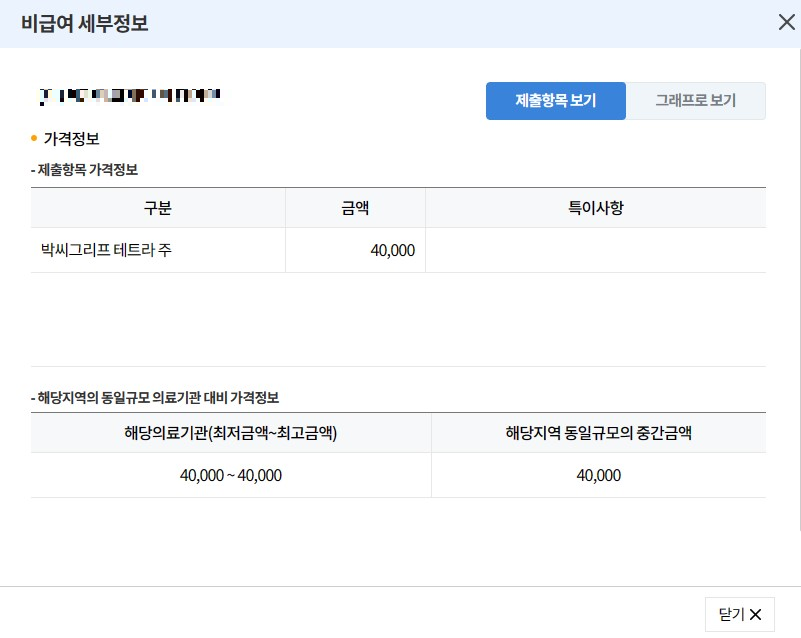
Task: Click the 중간금액 value of 40,000
Action: click(598, 475)
